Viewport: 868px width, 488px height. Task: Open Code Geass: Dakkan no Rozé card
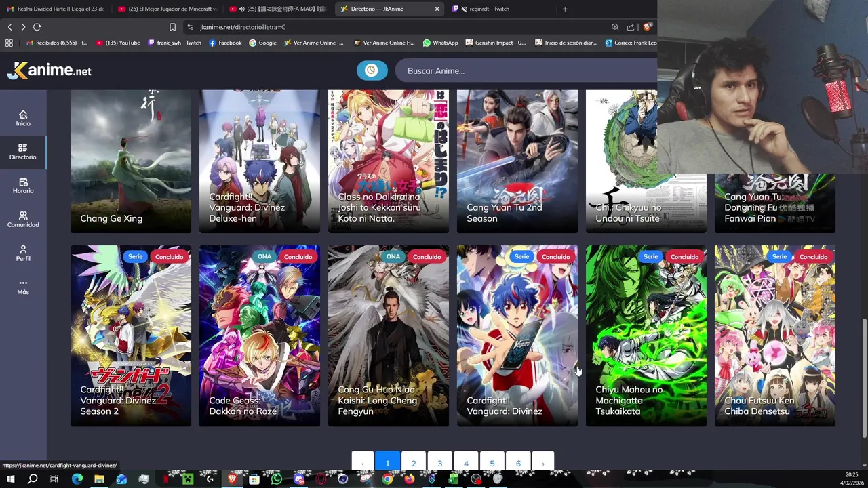(260, 335)
